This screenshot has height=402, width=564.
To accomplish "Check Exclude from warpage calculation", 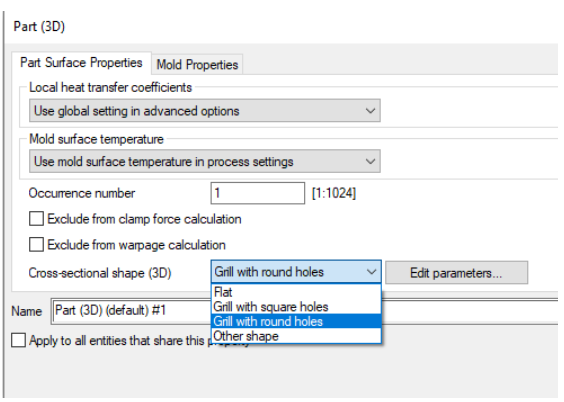I will (36, 245).
